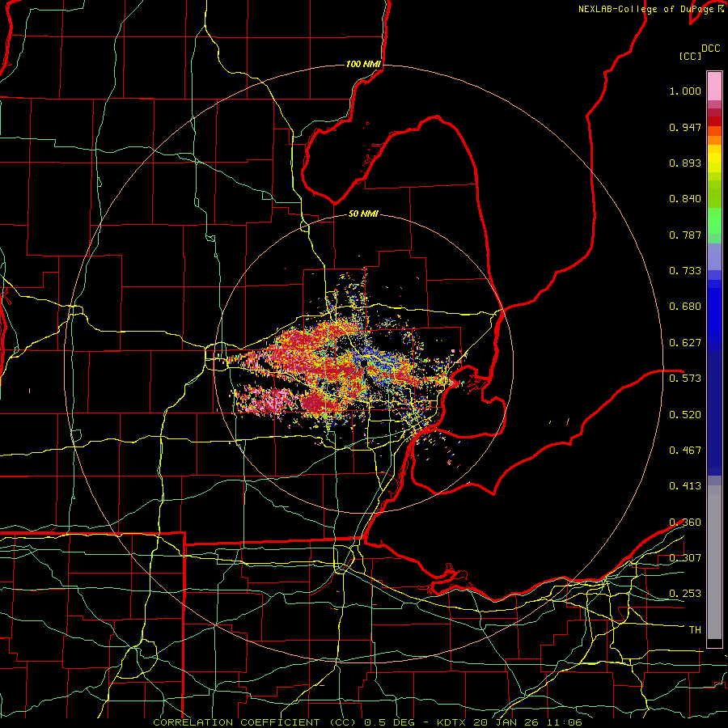Viewport: 728px width, 728px height.
Task: Click the 0.893 legend value
Action: [x=685, y=163]
